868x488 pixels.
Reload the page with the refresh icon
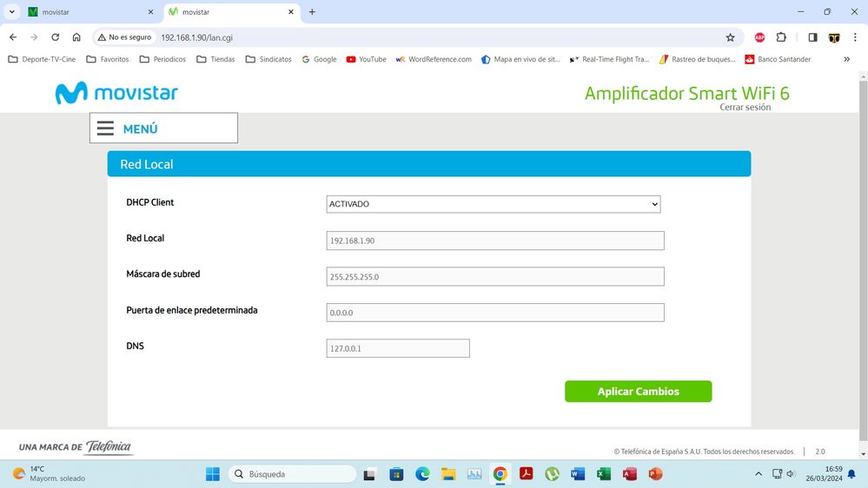pos(56,37)
